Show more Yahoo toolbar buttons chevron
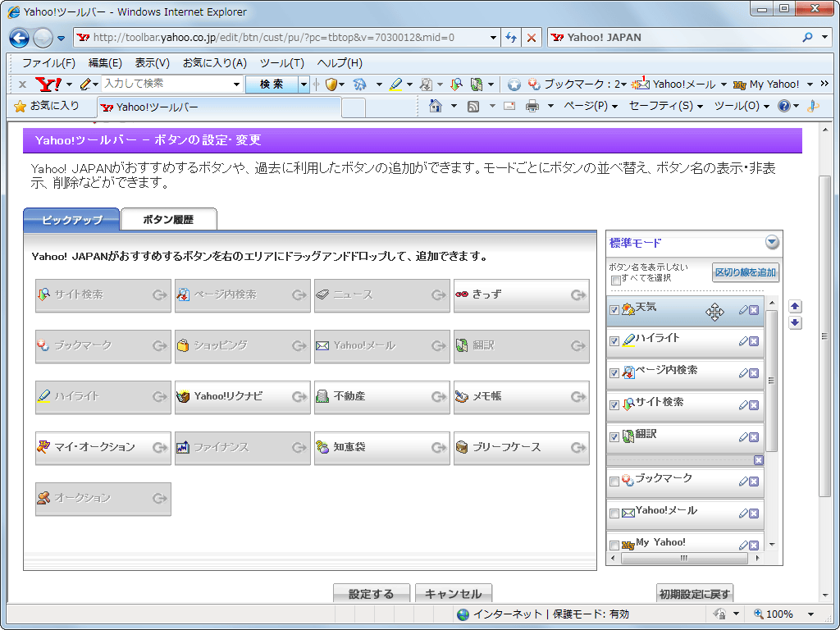The height and width of the screenshot is (630, 840). coord(824,84)
